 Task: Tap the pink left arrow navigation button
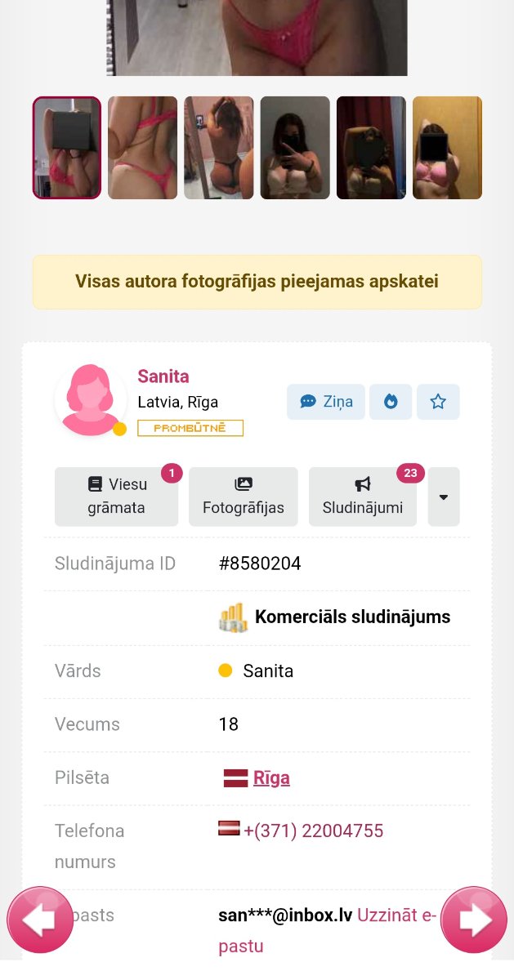pyautogui.click(x=39, y=920)
